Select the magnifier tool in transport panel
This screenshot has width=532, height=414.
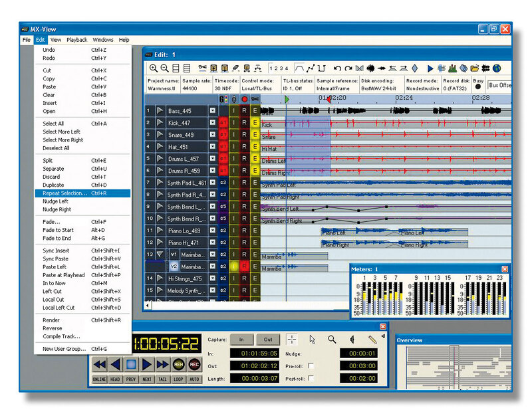click(x=332, y=340)
